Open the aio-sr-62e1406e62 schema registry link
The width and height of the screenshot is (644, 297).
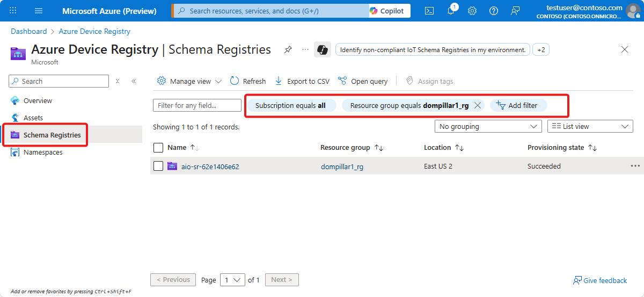click(x=210, y=166)
